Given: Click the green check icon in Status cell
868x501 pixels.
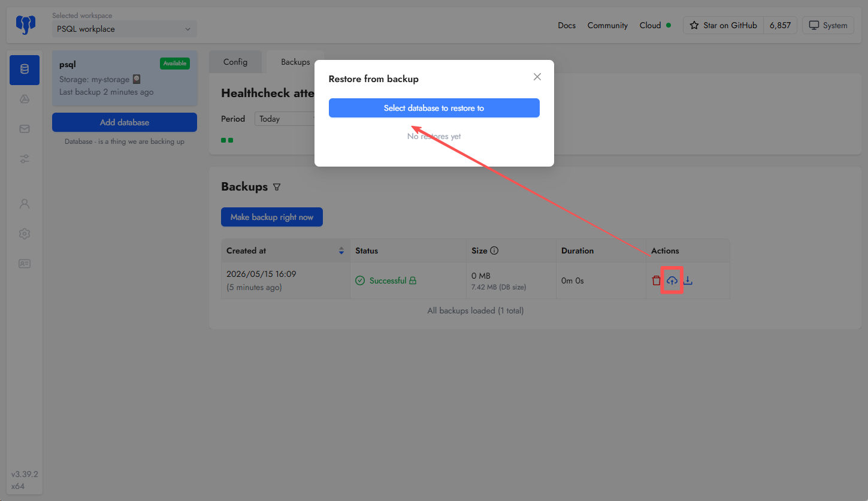Looking at the screenshot, I should (360, 280).
